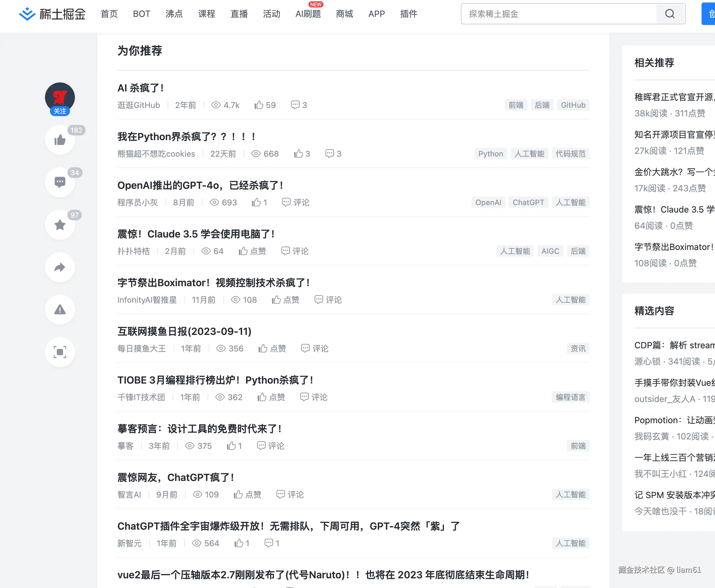Click the capture/screenshot icon at sidebar bottom

coord(60,352)
